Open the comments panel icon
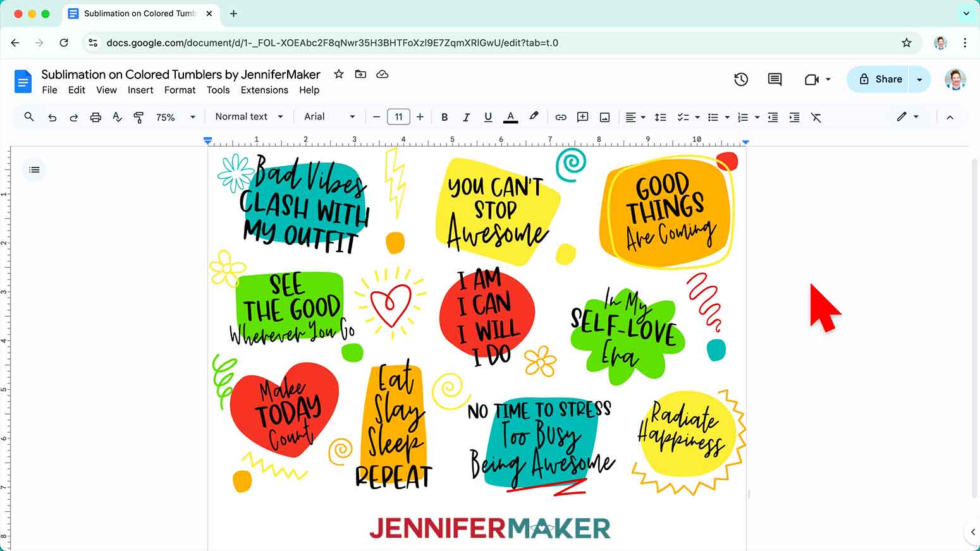 pos(775,79)
